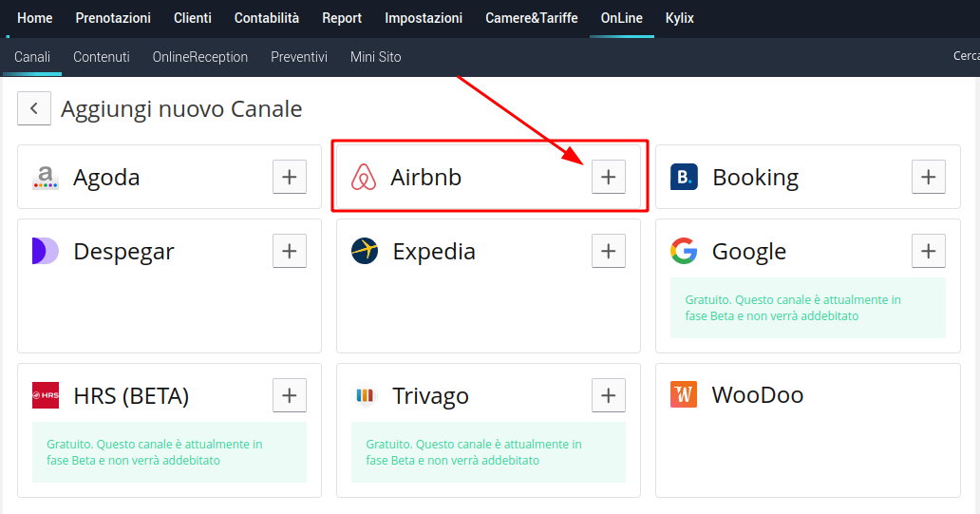This screenshot has width=980, height=514.
Task: Click the Despegar channel name
Action: coord(123,252)
